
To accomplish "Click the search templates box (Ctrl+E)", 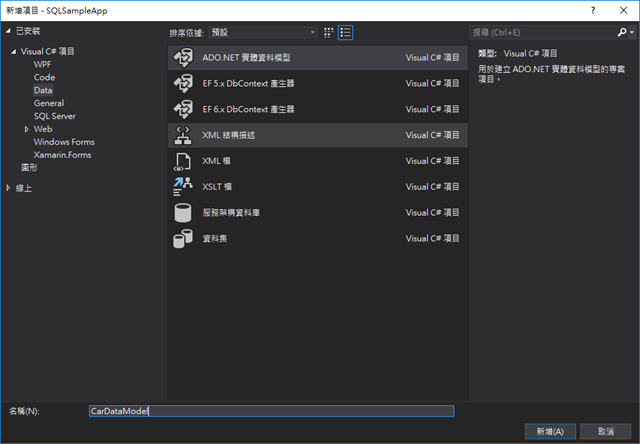I will [543, 32].
